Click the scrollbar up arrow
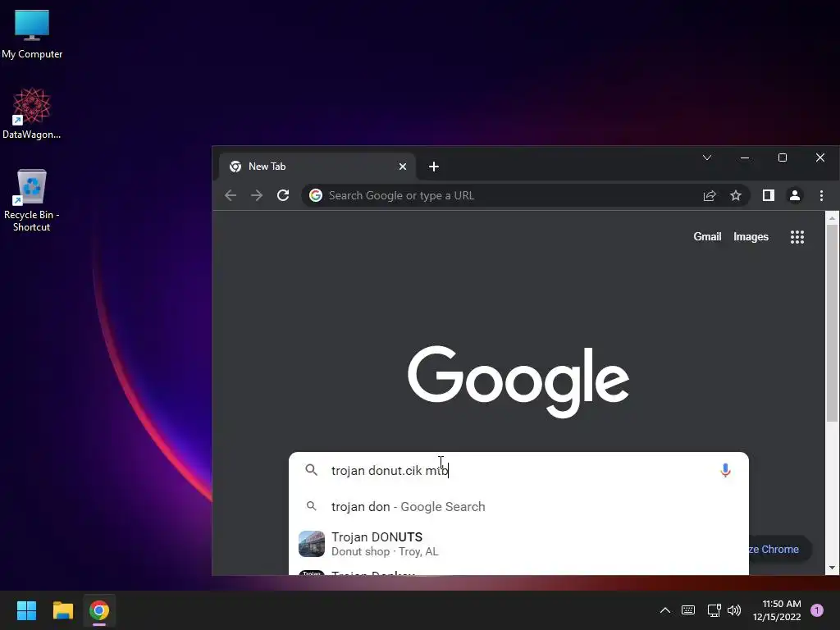Image resolution: width=840 pixels, height=630 pixels. pyautogui.click(x=832, y=217)
